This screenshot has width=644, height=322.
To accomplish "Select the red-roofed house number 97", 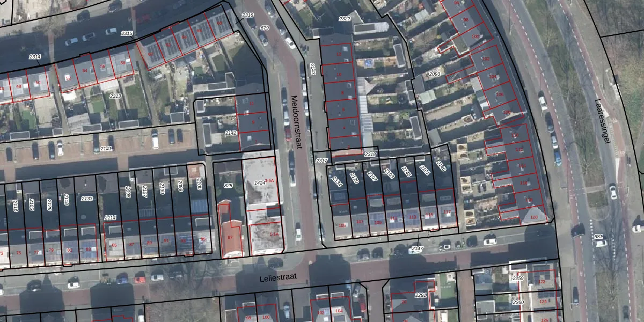I will [x=230, y=237].
